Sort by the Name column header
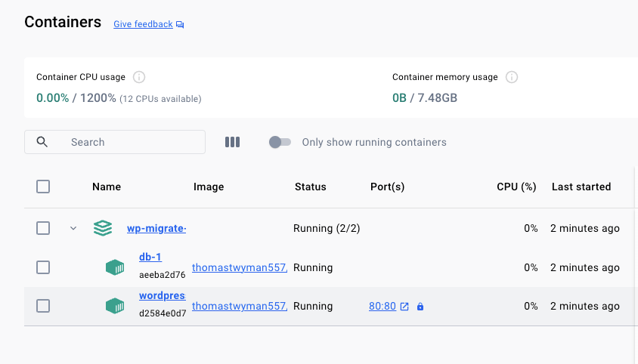Screen dimensions: 638x364 [x=107, y=187]
